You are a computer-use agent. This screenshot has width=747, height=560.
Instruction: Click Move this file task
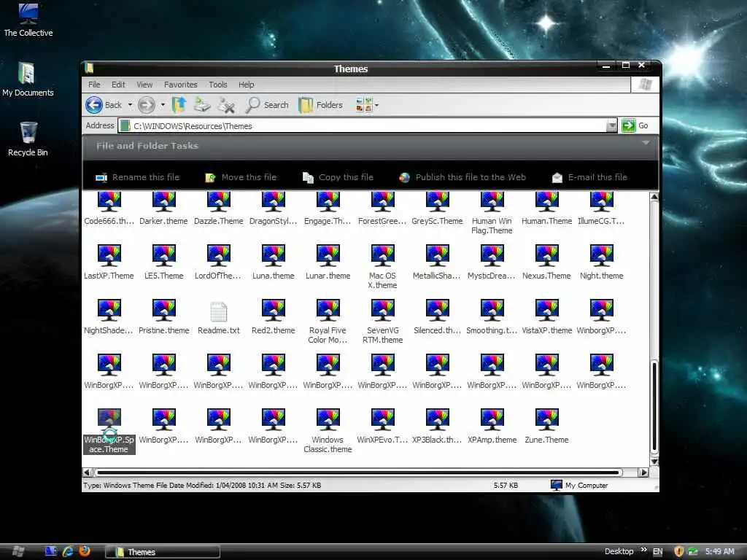click(241, 177)
